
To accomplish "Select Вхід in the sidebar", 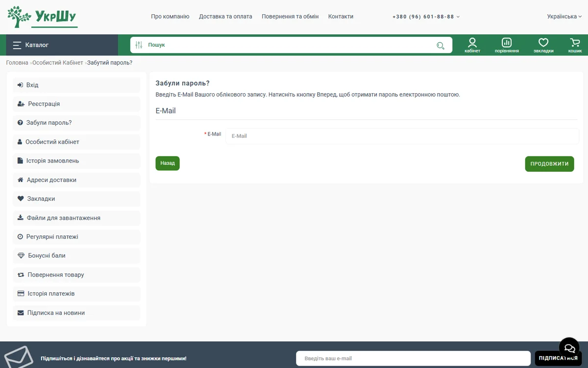I will [76, 85].
